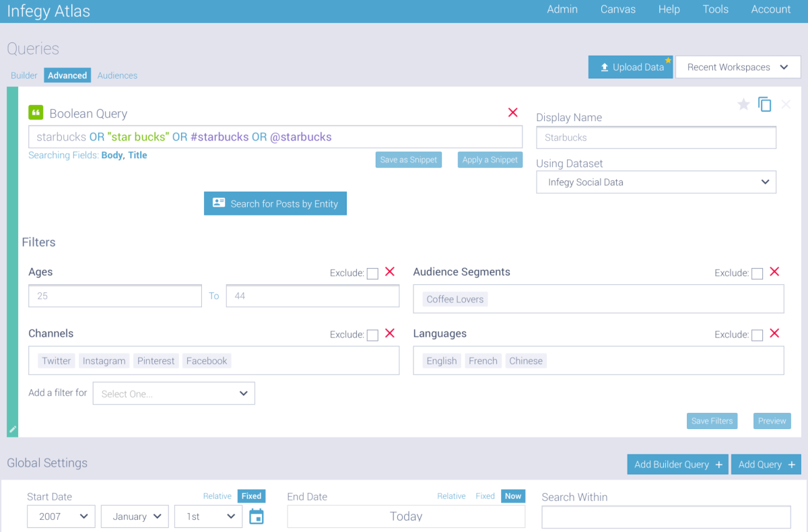Check Exclude for the Ages filter
The image size is (808, 532).
(372, 273)
